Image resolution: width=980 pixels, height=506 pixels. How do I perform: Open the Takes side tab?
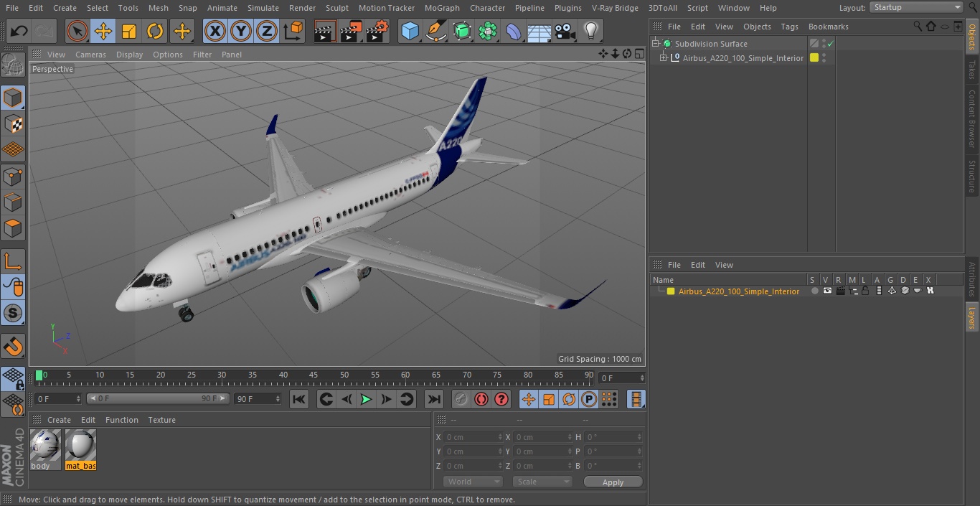[x=972, y=70]
